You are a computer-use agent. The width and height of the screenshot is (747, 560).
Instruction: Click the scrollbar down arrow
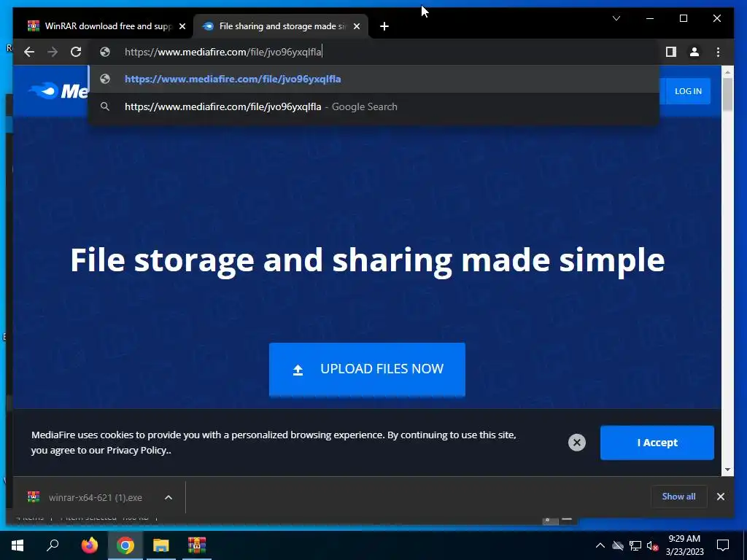tap(727, 470)
